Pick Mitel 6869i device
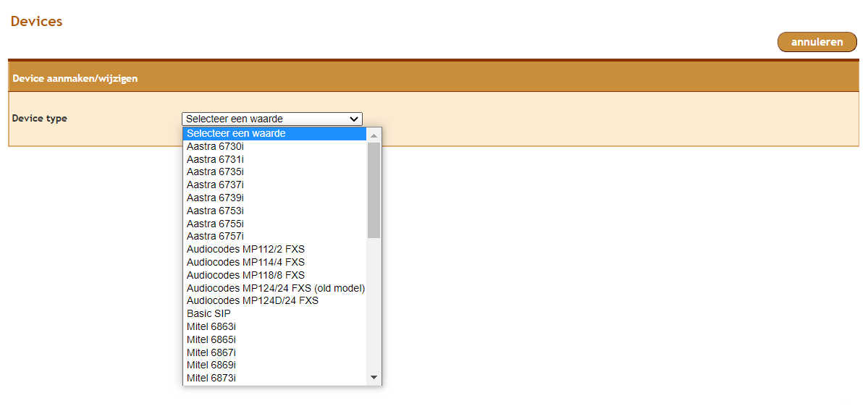The image size is (868, 406). click(274, 365)
